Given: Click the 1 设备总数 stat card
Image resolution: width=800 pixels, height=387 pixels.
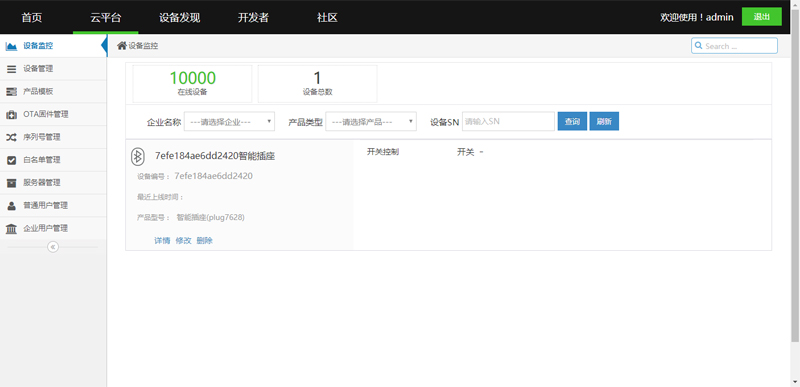Looking at the screenshot, I should [317, 84].
